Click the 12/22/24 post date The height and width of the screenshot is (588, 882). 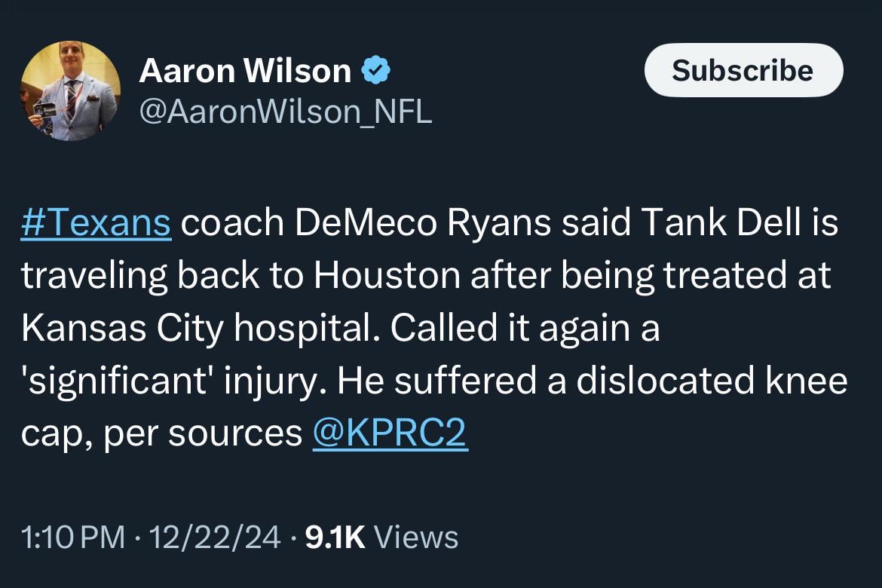[215, 537]
